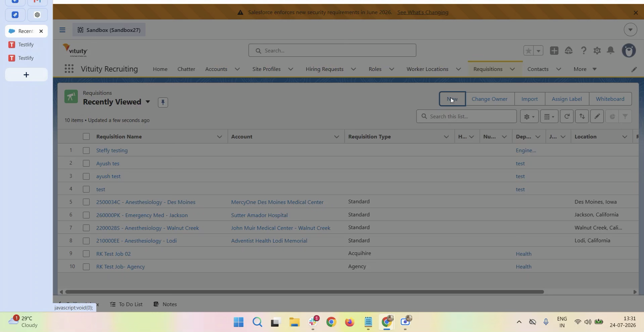Click the Favorites star icon
The width and height of the screenshot is (644, 332).
point(528,50)
